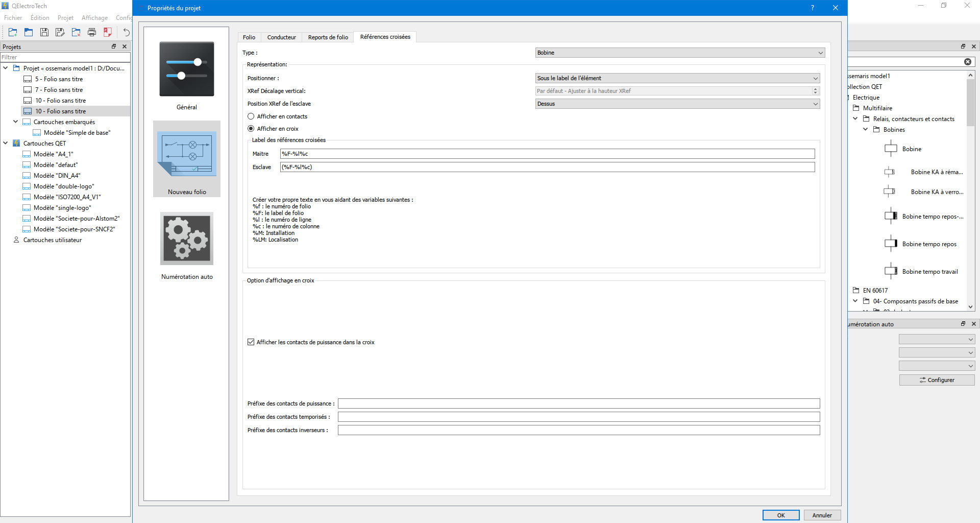Click the Annuler button

click(822, 515)
